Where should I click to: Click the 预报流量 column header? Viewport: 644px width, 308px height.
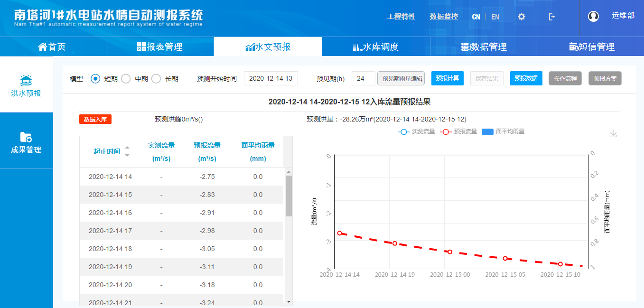click(x=207, y=152)
